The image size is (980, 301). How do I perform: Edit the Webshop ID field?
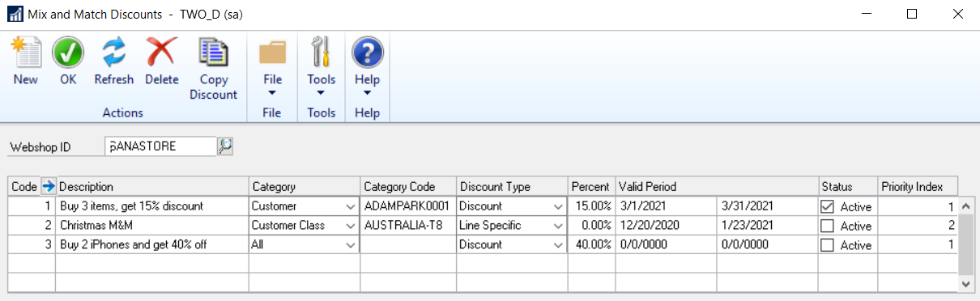[160, 146]
